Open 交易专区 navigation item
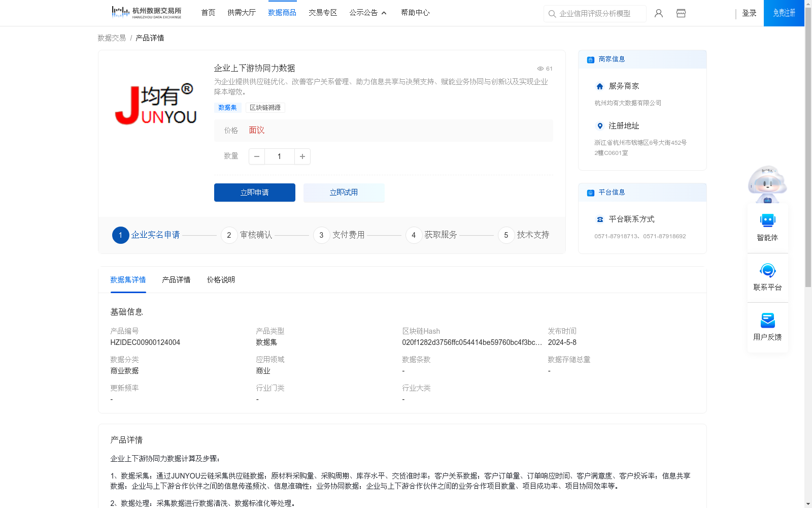The width and height of the screenshot is (812, 508). click(x=323, y=13)
